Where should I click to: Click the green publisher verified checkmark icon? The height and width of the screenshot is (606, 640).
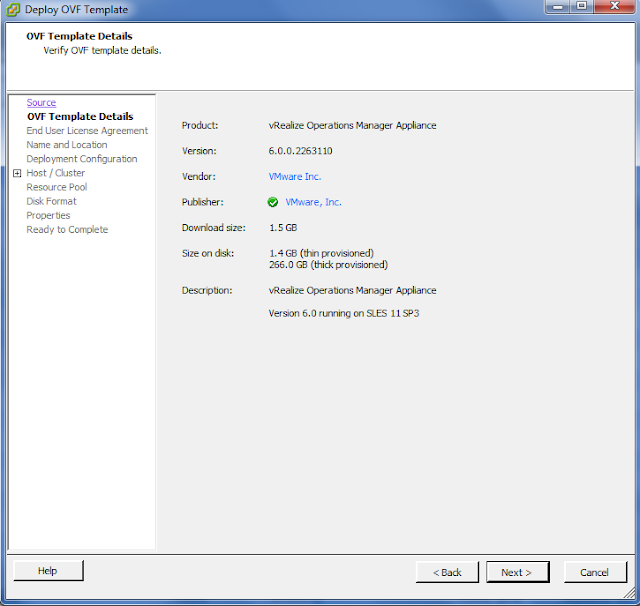273,202
